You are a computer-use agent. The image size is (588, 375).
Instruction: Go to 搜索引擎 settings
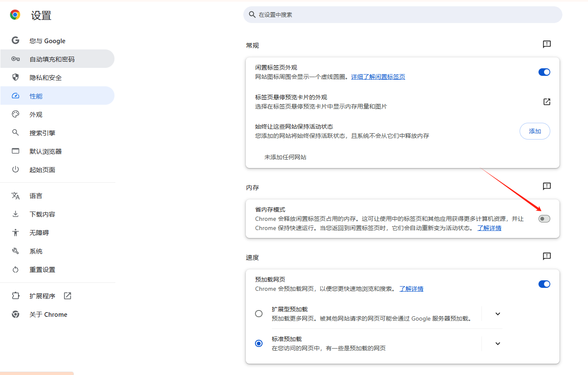click(57, 133)
